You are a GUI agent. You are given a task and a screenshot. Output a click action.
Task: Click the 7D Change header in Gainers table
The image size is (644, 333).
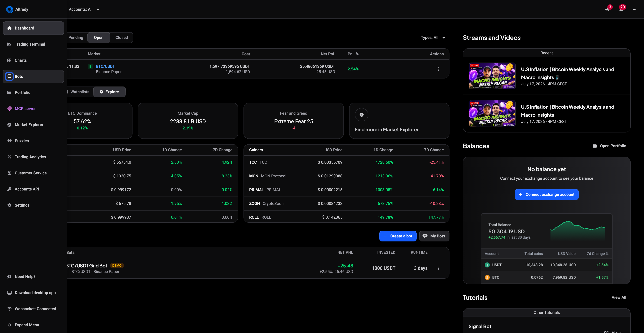click(x=434, y=150)
